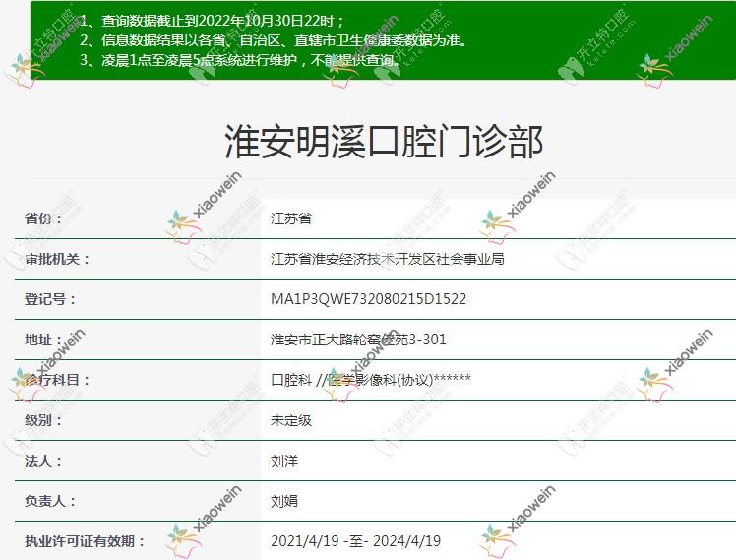
Task: Click the 审批机关 label
Action: [57, 259]
